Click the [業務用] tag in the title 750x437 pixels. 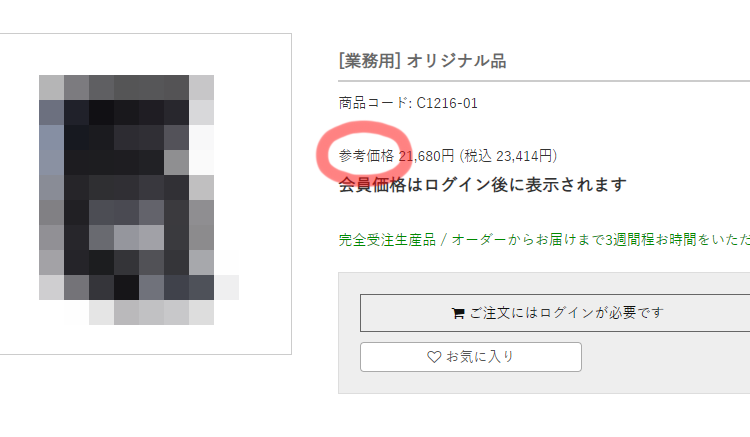(x=369, y=61)
